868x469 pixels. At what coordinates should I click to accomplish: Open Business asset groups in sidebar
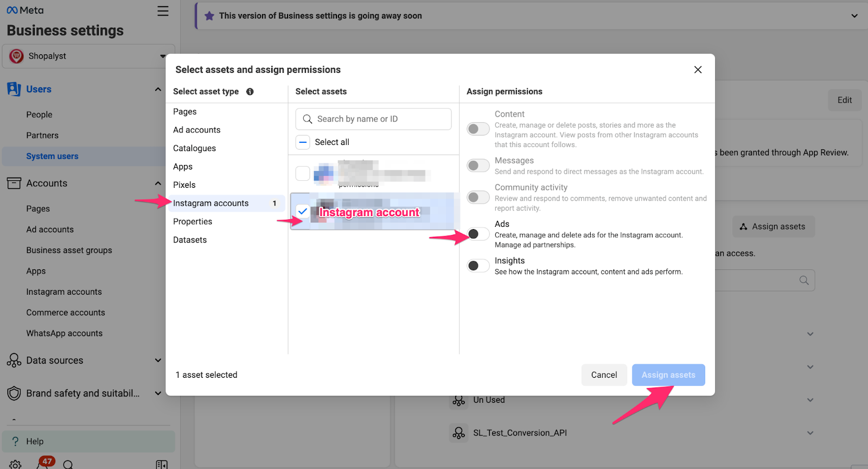tap(69, 250)
